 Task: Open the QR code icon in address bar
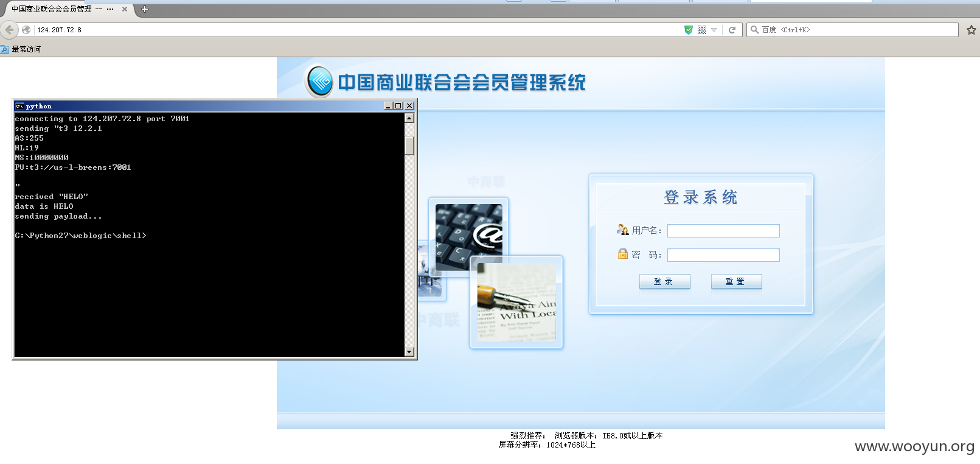[702, 30]
